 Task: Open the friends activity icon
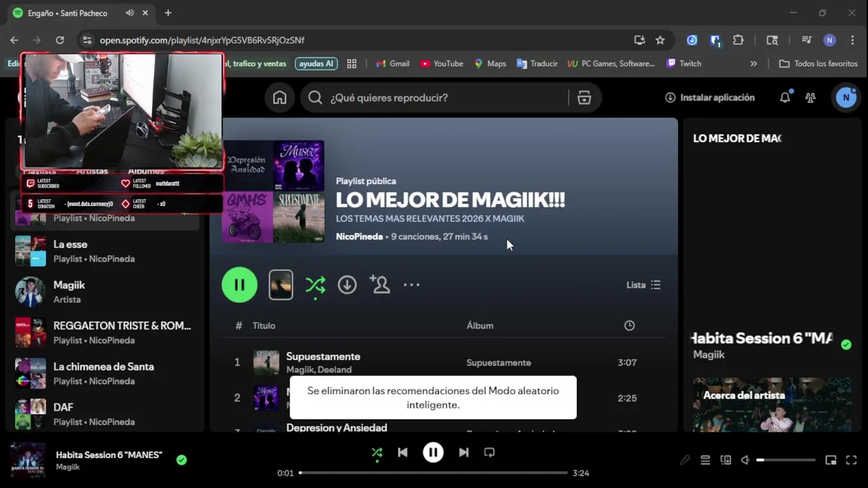tap(810, 98)
